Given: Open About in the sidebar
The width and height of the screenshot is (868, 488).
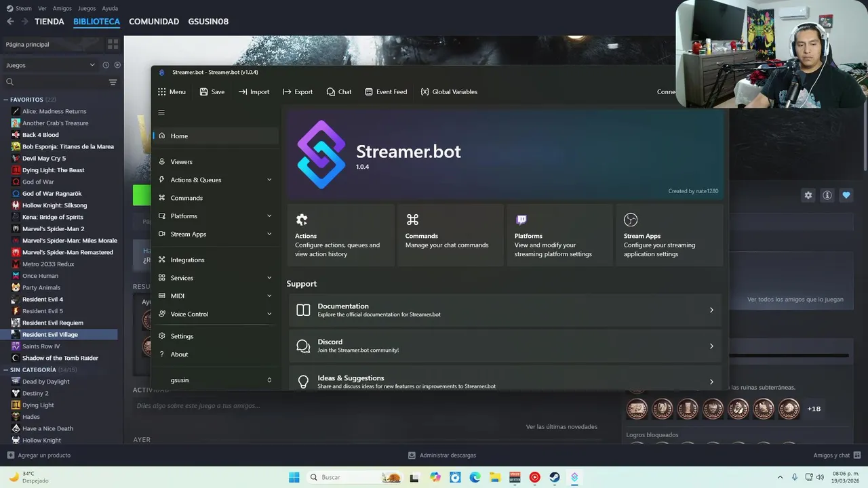Looking at the screenshot, I should pyautogui.click(x=216, y=354).
